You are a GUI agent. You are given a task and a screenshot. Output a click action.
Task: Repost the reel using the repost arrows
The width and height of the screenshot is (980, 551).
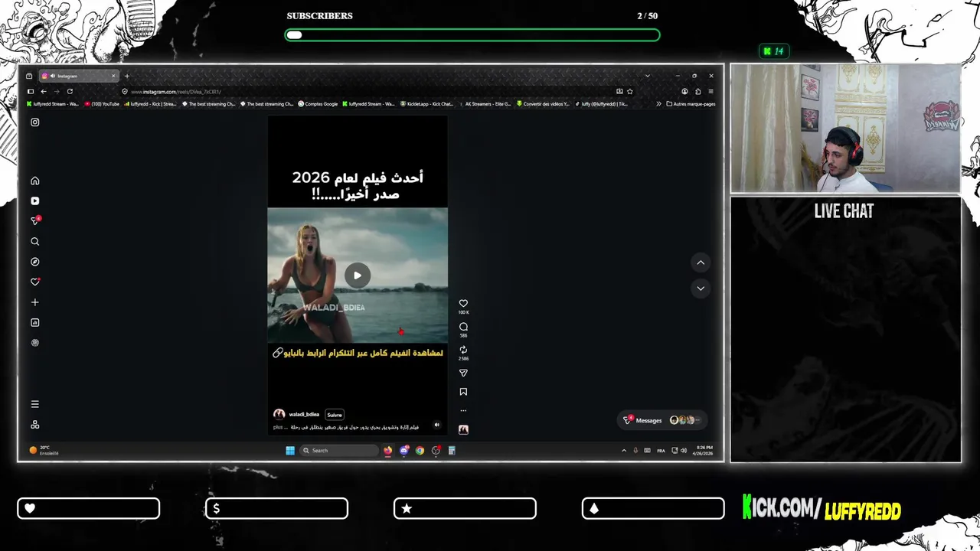coord(463,350)
